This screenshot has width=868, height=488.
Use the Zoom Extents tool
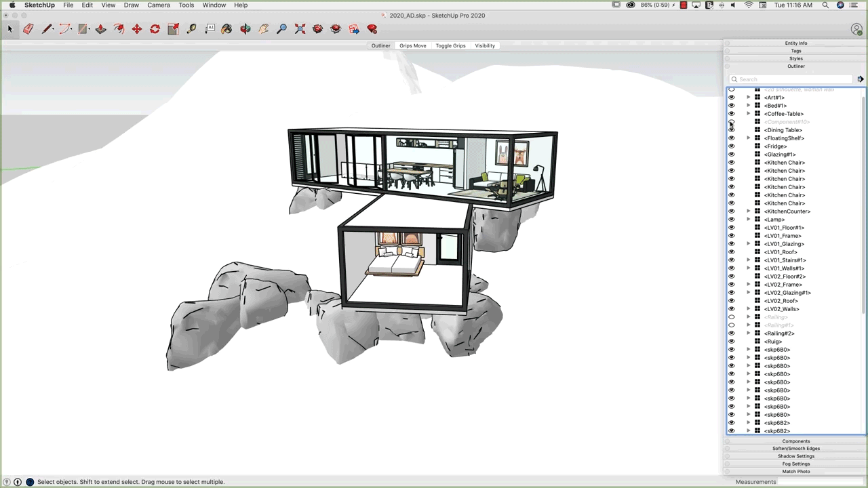click(x=300, y=29)
